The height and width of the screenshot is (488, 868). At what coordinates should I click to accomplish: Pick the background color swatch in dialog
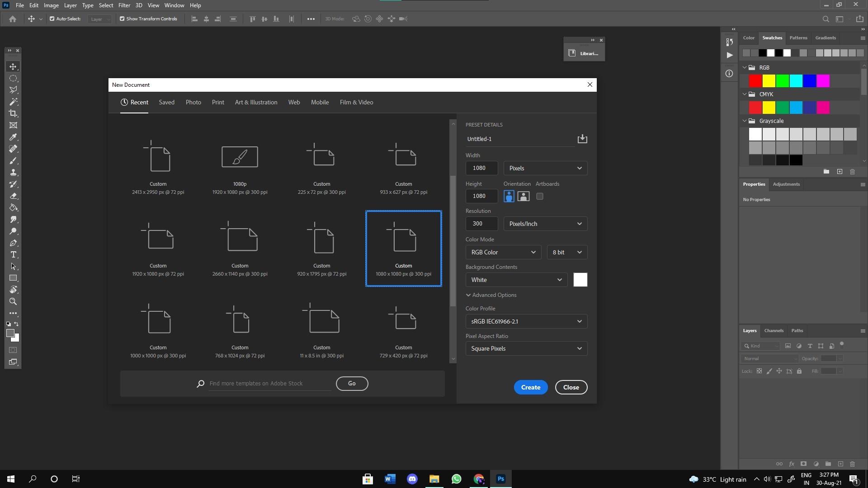point(580,280)
